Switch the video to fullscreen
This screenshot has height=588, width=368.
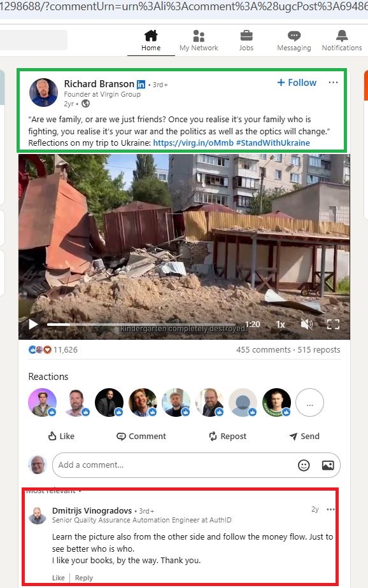(333, 324)
